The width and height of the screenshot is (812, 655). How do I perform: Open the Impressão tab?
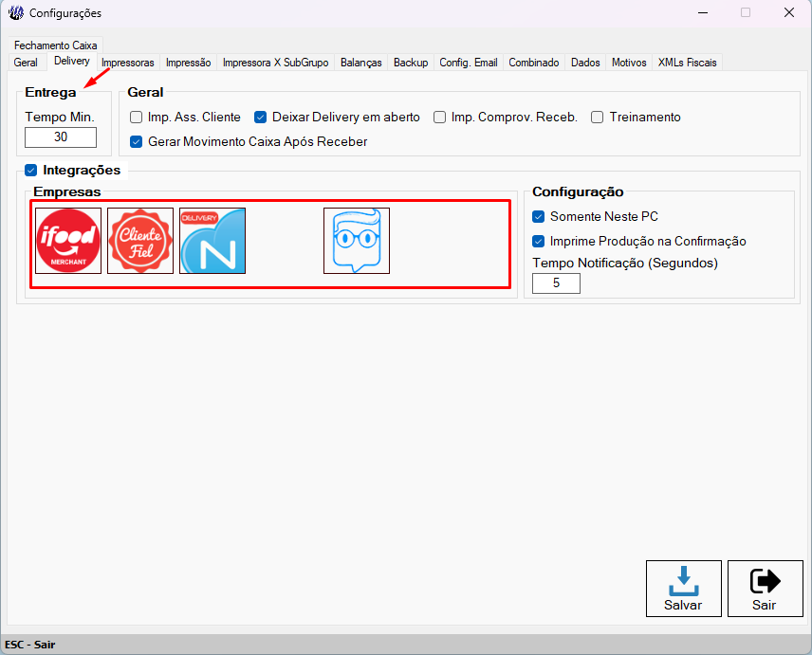pyautogui.click(x=189, y=63)
